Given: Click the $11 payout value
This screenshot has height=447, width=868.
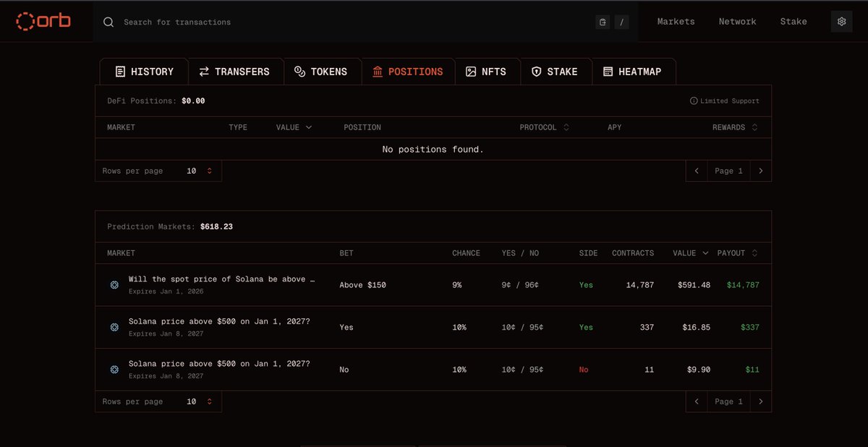Looking at the screenshot, I should point(752,370).
